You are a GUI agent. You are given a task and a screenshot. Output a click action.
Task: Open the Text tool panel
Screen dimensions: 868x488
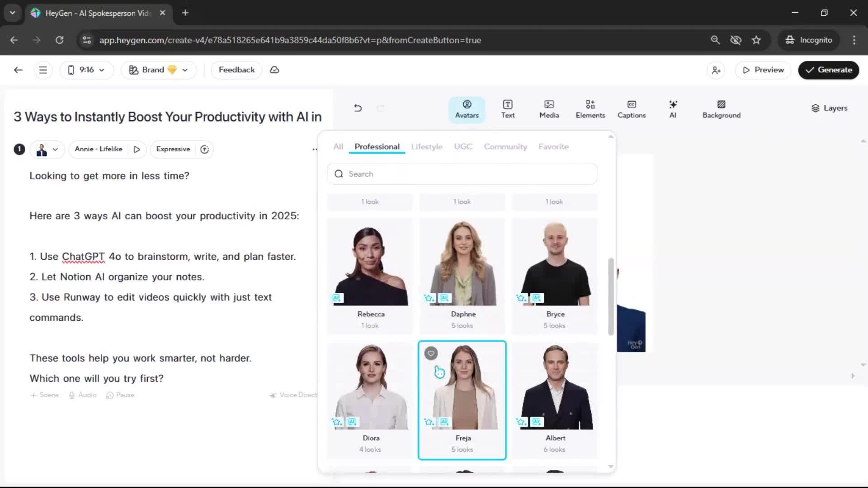click(508, 109)
